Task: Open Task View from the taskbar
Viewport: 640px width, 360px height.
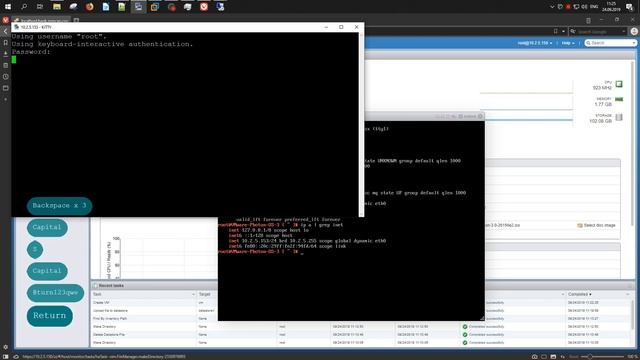Action: (40, 7)
